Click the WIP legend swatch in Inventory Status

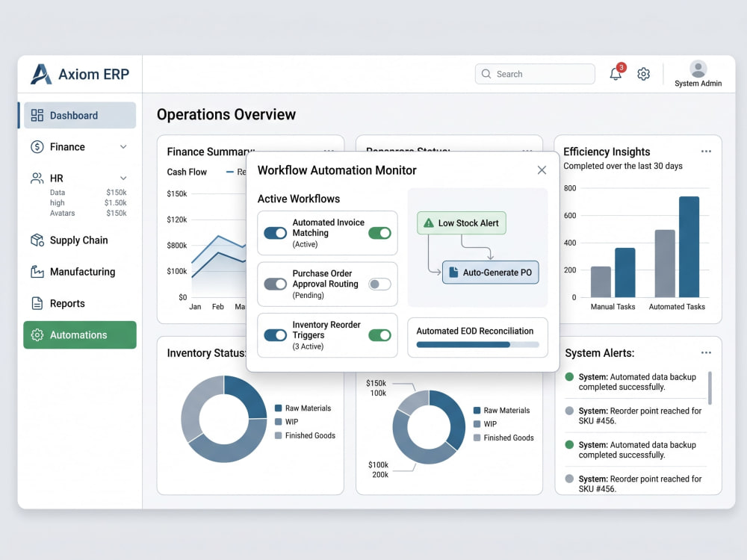[x=278, y=421]
